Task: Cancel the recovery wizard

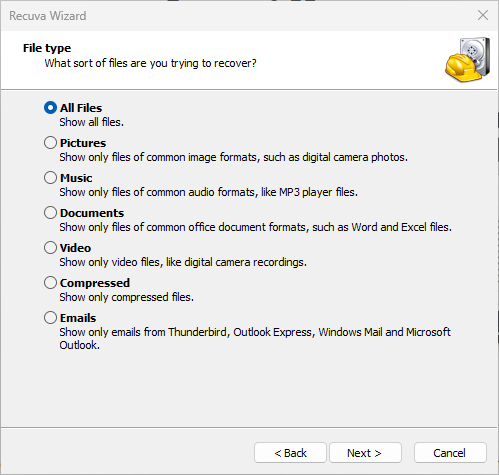Action: click(x=450, y=453)
